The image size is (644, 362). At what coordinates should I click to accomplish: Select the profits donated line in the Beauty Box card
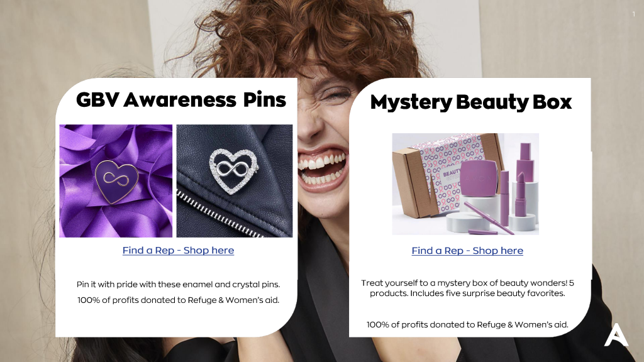[x=467, y=325]
